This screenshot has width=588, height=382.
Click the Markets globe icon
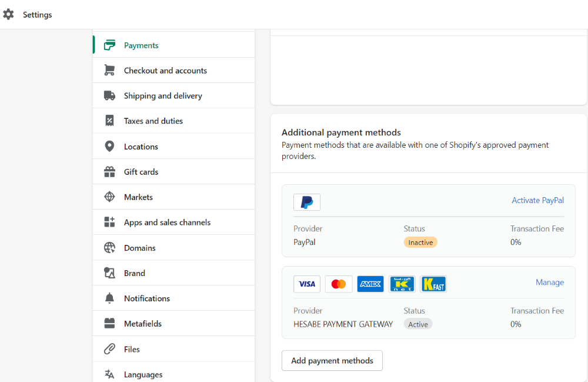109,197
